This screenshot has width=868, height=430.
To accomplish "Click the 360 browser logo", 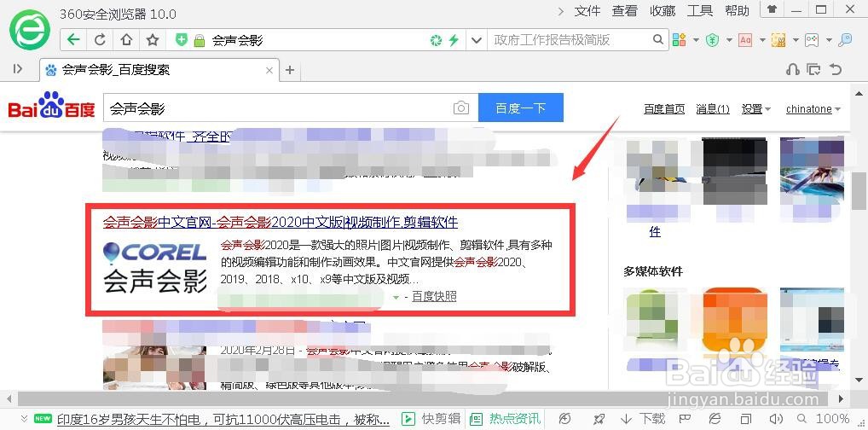I will (30, 31).
